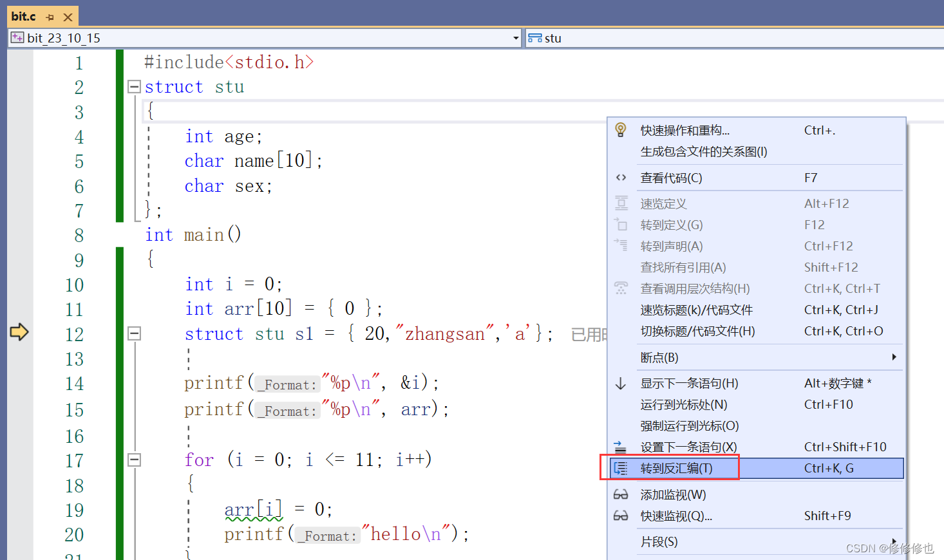
Task: Expand the 断点(B) submenu arrow
Action: coord(894,357)
